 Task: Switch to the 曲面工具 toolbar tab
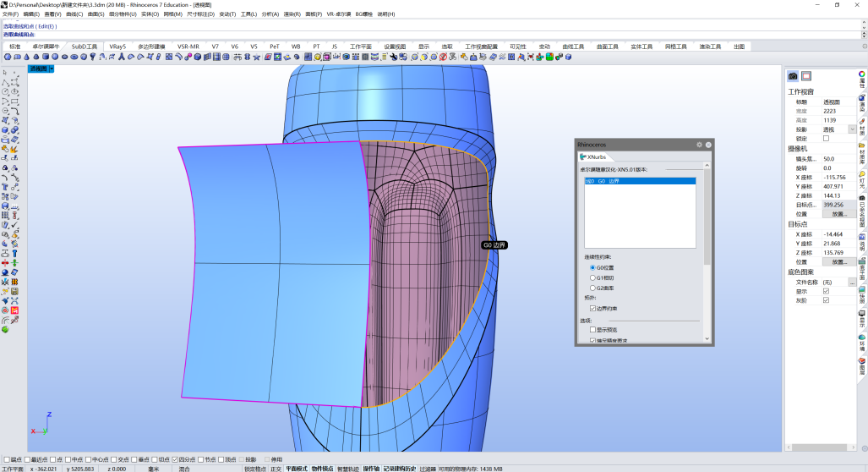coord(608,47)
